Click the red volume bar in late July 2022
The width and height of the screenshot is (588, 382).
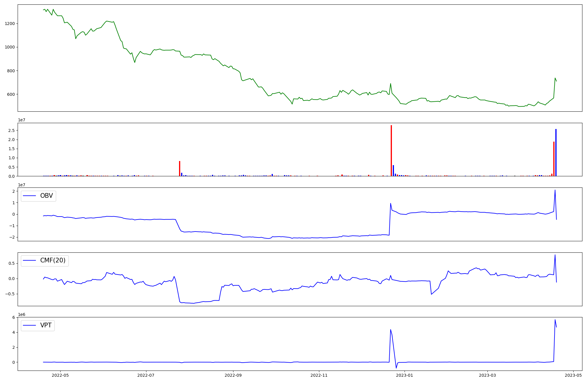click(180, 169)
